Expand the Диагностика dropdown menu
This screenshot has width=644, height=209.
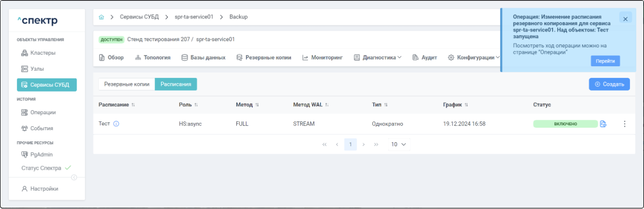pos(378,57)
